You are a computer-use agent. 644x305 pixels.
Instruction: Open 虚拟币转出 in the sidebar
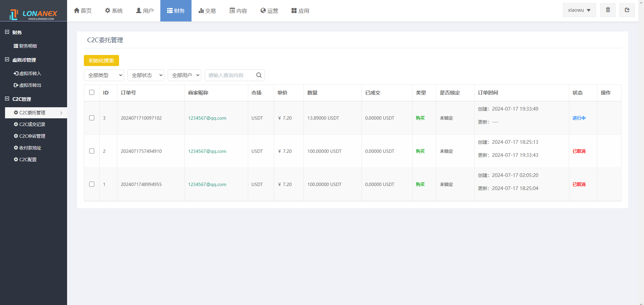tap(28, 85)
